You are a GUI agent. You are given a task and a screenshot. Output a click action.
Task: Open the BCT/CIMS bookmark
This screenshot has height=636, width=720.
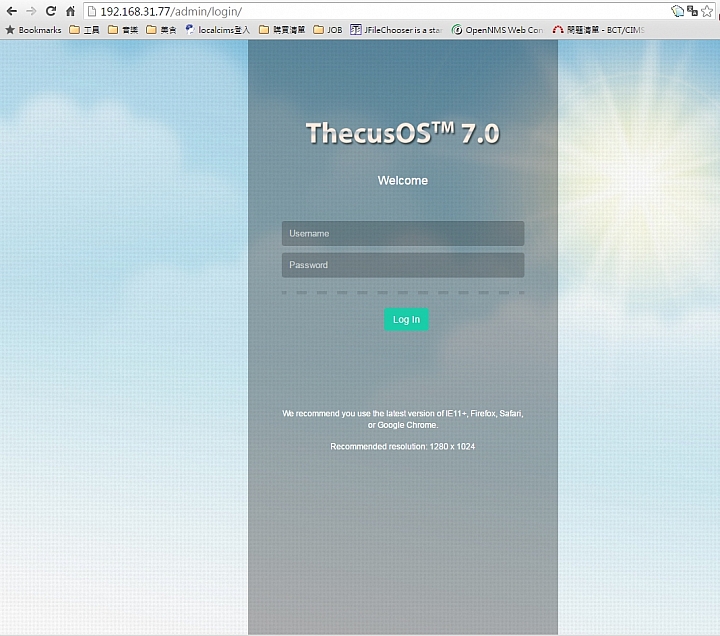pyautogui.click(x=599, y=30)
